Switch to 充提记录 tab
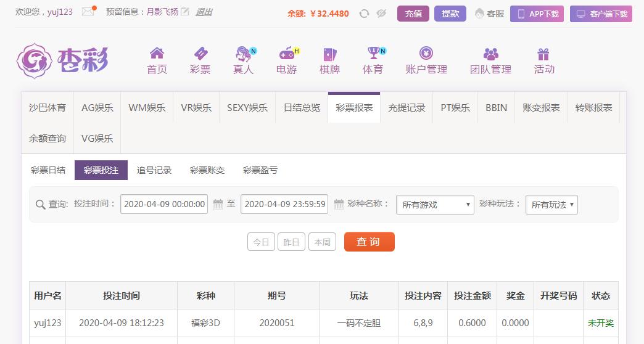 (407, 107)
